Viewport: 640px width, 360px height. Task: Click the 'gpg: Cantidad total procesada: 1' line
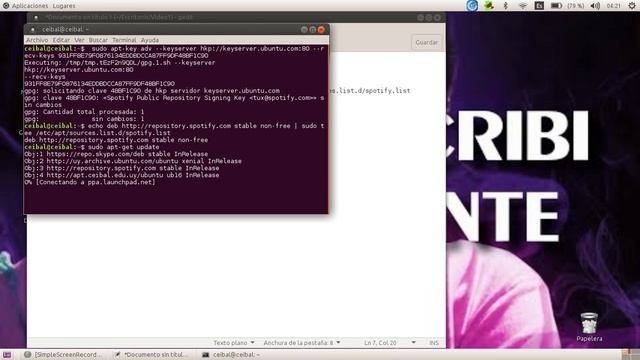84,112
